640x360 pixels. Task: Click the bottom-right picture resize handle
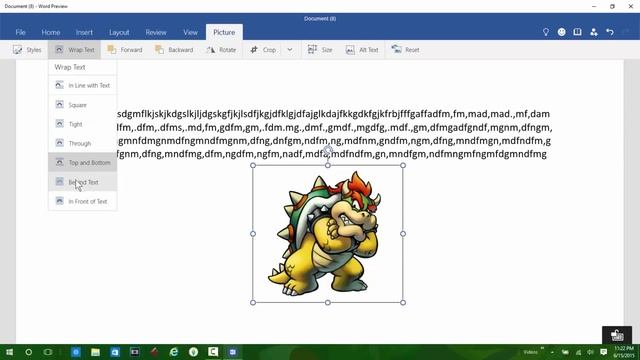click(403, 302)
